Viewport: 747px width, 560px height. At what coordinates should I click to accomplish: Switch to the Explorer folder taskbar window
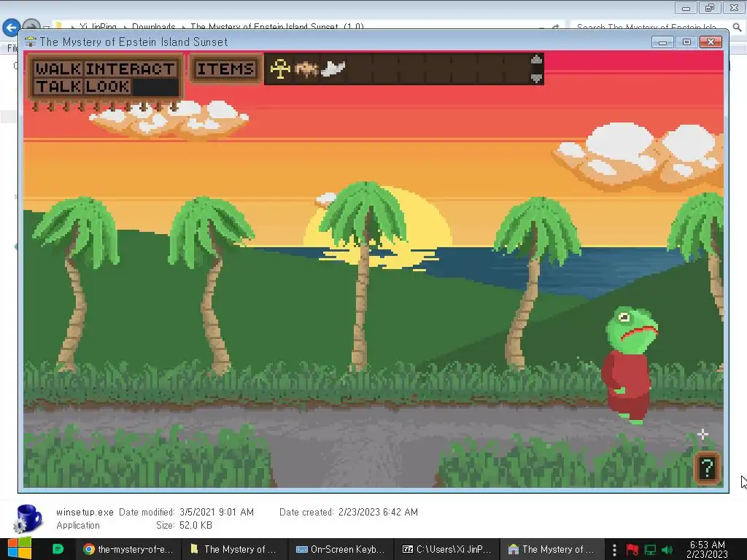point(234,549)
